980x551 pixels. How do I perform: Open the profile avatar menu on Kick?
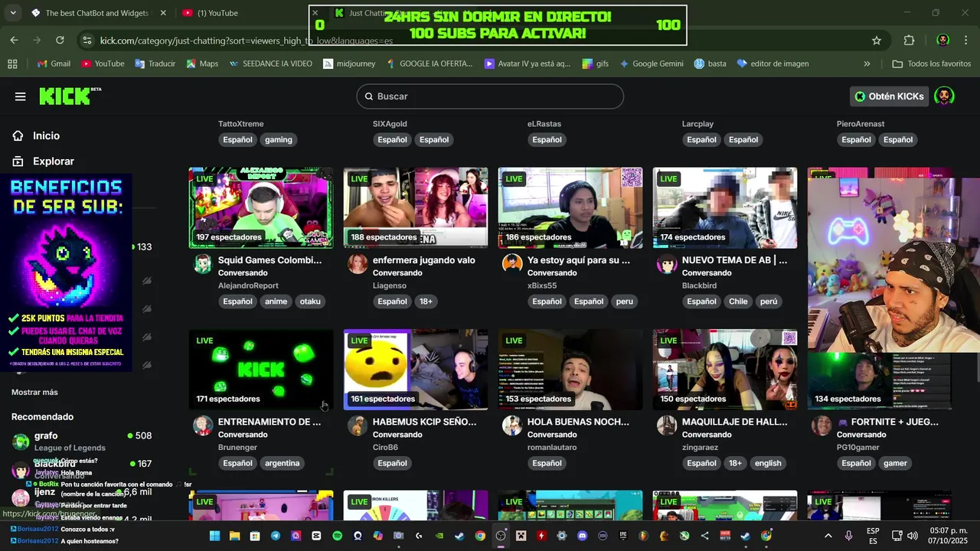click(944, 96)
